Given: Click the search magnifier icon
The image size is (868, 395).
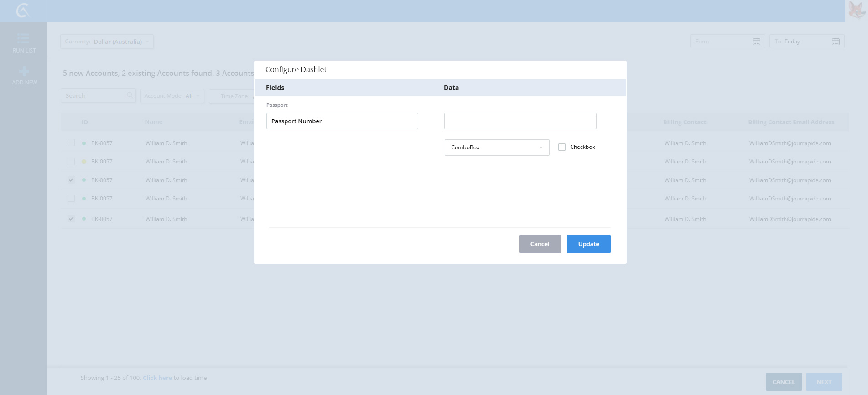Looking at the screenshot, I should click(x=130, y=95).
